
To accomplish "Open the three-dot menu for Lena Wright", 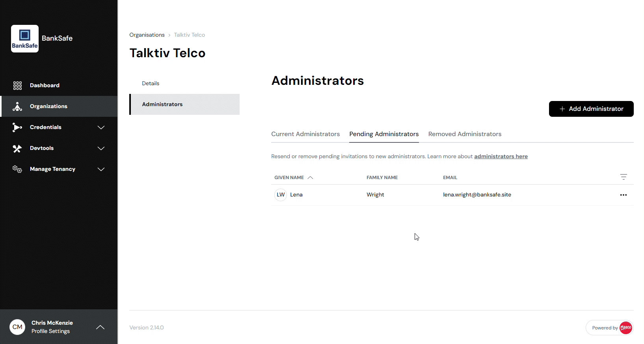I will point(624,195).
